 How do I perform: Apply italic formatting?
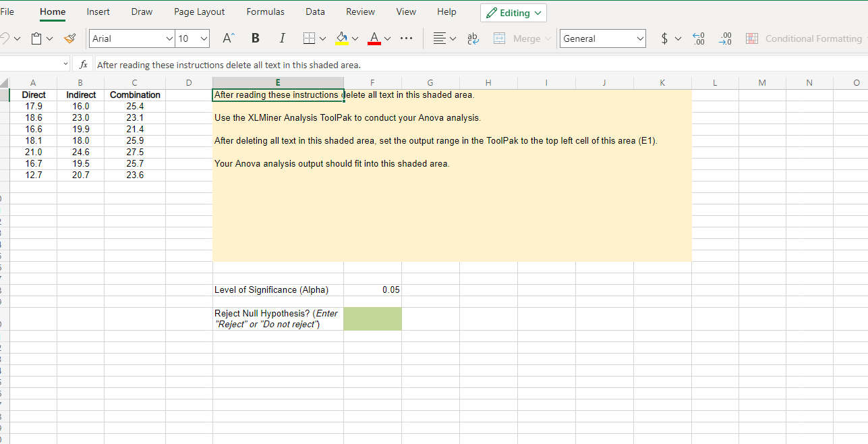[282, 38]
